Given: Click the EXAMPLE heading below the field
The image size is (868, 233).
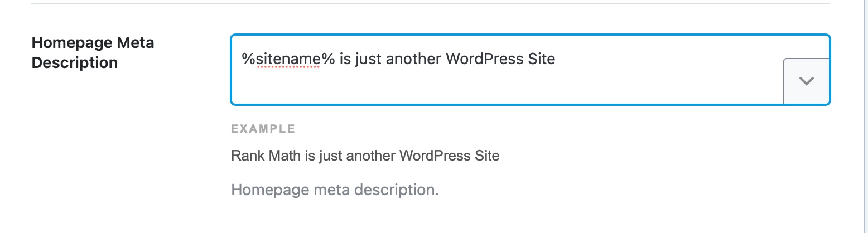Looking at the screenshot, I should [x=263, y=129].
